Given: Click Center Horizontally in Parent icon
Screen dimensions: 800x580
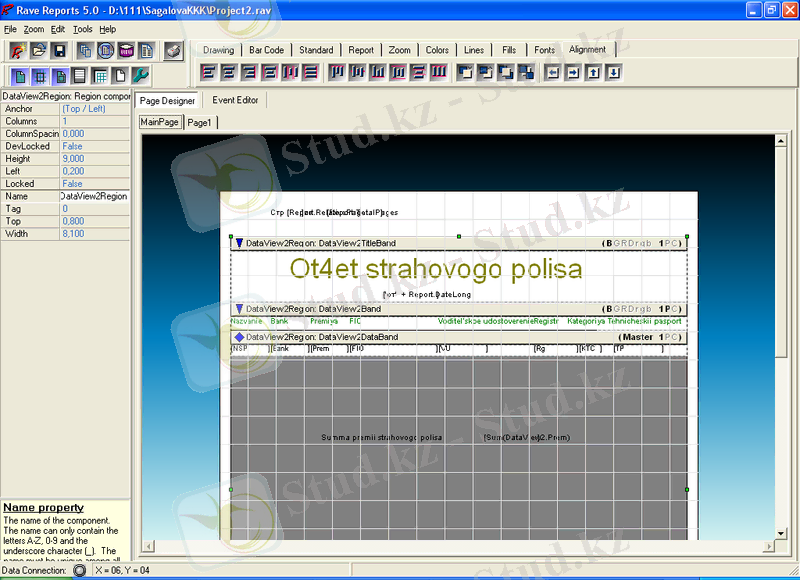Looking at the screenshot, I should [269, 72].
